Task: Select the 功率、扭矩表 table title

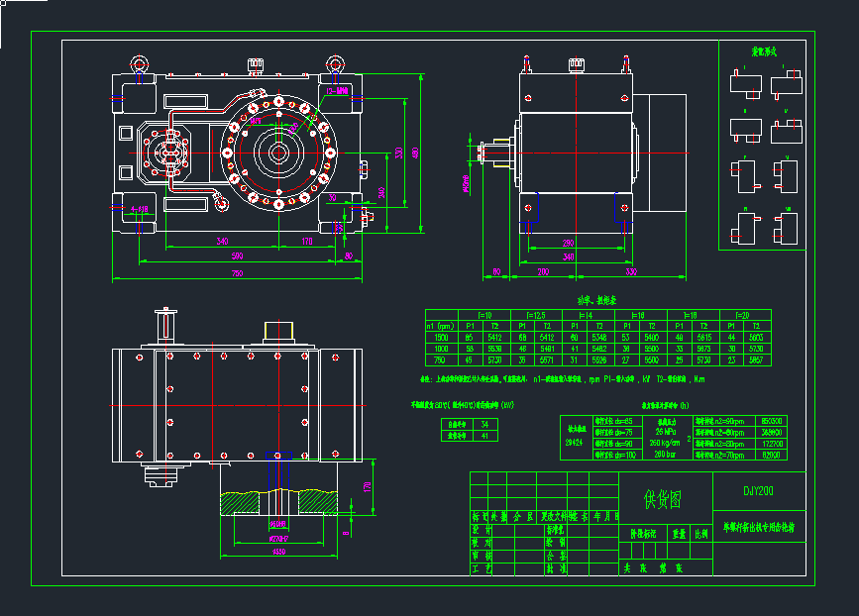Action: pyautogui.click(x=597, y=299)
